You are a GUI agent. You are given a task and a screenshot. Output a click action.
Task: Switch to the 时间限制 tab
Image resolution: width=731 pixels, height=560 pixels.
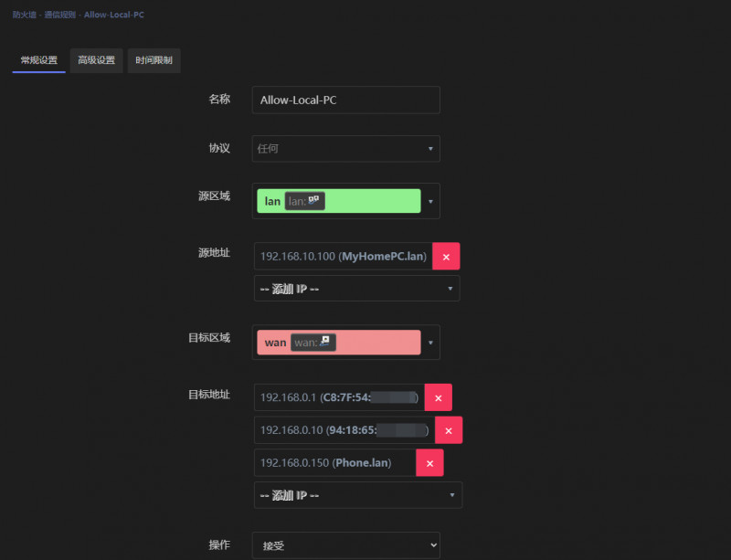pyautogui.click(x=154, y=60)
